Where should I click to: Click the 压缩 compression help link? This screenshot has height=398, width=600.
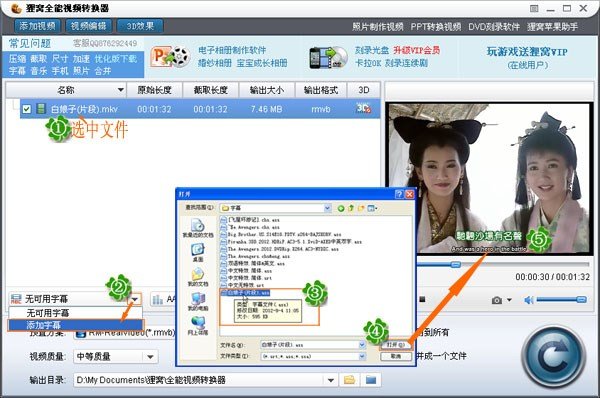[x=17, y=59]
